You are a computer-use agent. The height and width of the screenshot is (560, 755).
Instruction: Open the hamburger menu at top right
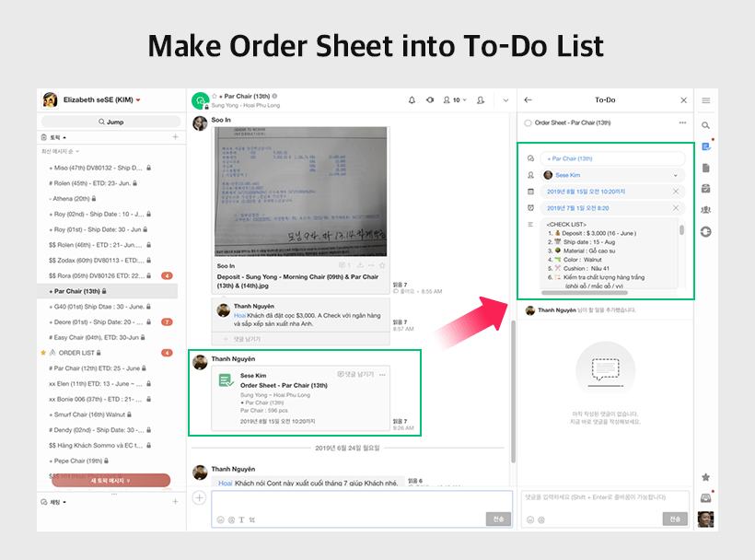(x=706, y=100)
